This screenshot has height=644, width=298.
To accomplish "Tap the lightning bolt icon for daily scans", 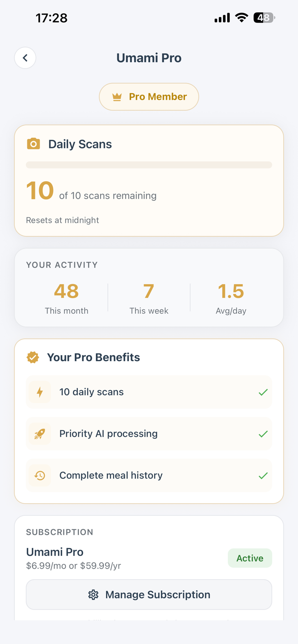I will 40,392.
